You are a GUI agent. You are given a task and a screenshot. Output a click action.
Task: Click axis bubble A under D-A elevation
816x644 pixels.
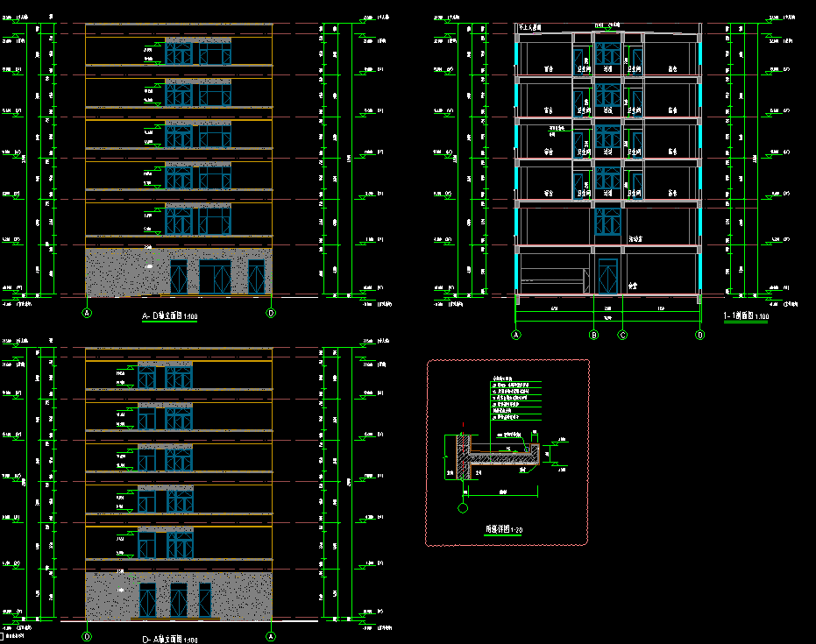(271, 637)
